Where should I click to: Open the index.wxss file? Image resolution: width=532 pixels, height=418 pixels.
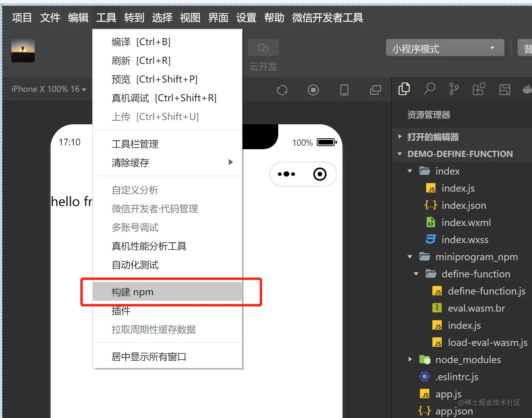pyautogui.click(x=462, y=240)
